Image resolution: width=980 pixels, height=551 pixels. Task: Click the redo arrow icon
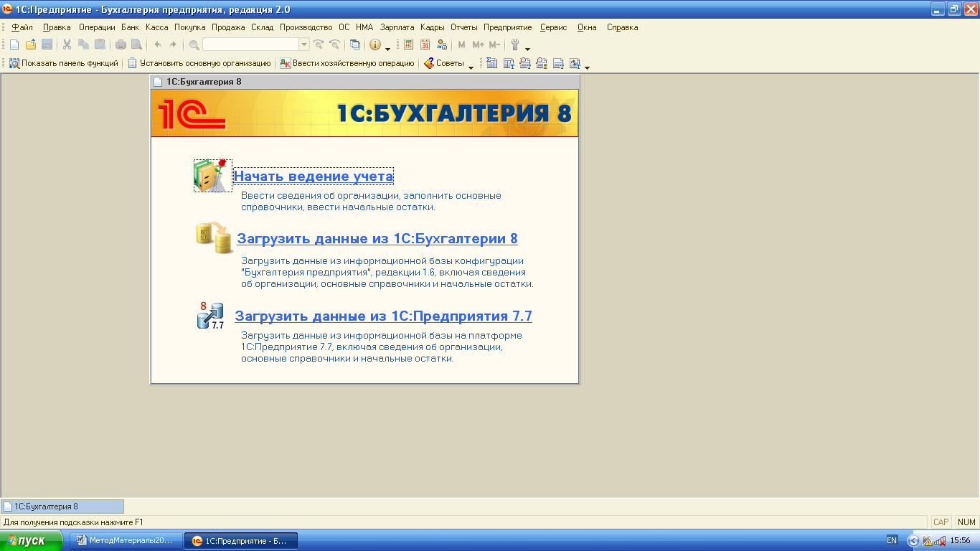click(172, 44)
